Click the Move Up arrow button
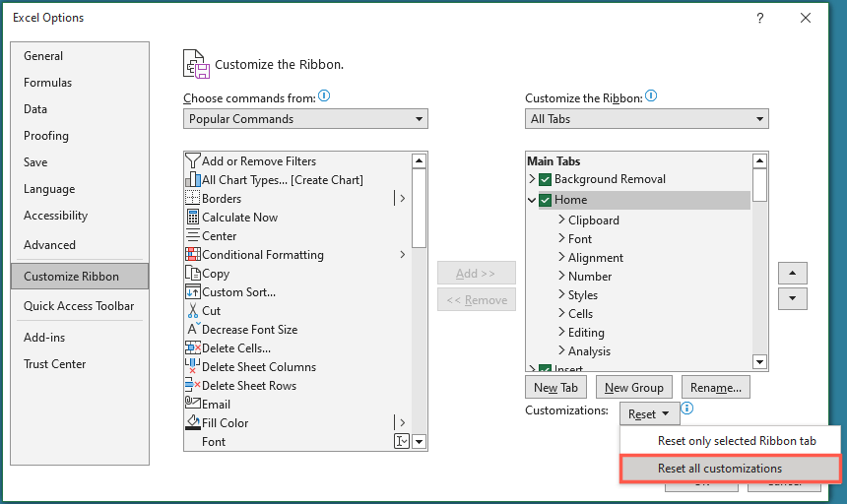Image resolution: width=847 pixels, height=504 pixels. tap(793, 273)
